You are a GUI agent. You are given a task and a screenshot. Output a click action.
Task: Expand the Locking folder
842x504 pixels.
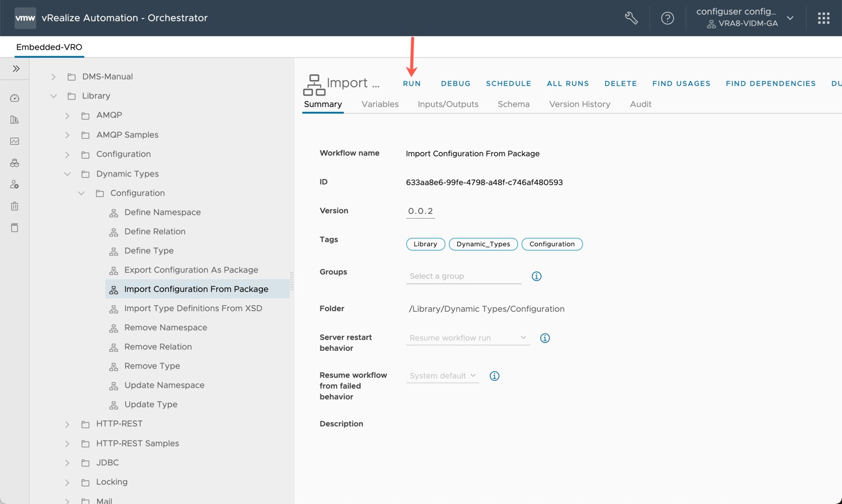(x=67, y=482)
